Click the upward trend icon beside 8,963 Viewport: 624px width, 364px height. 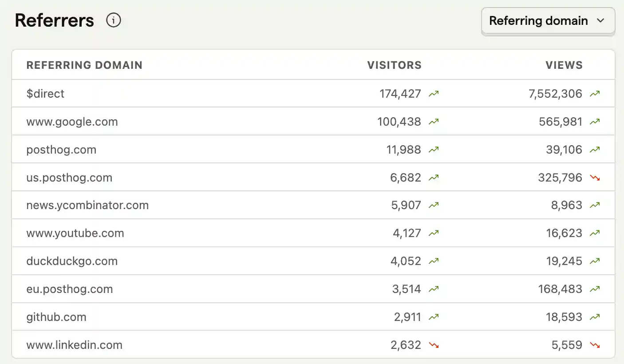(595, 205)
